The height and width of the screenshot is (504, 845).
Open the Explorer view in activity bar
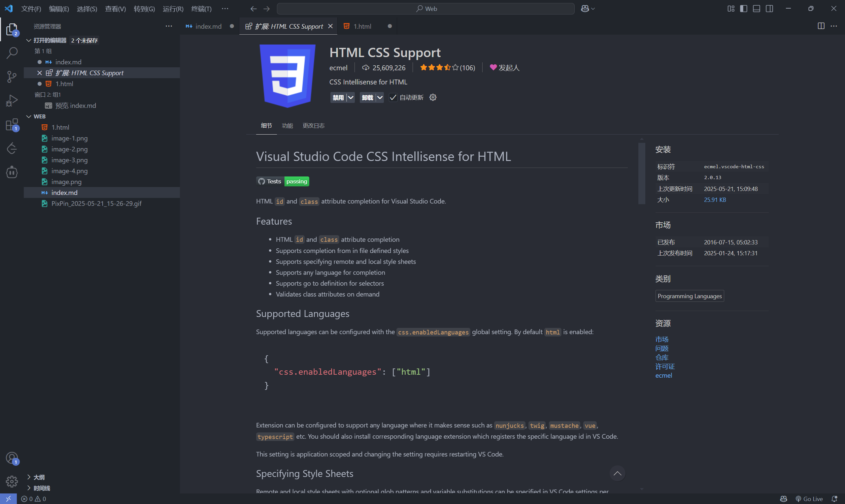(x=12, y=30)
